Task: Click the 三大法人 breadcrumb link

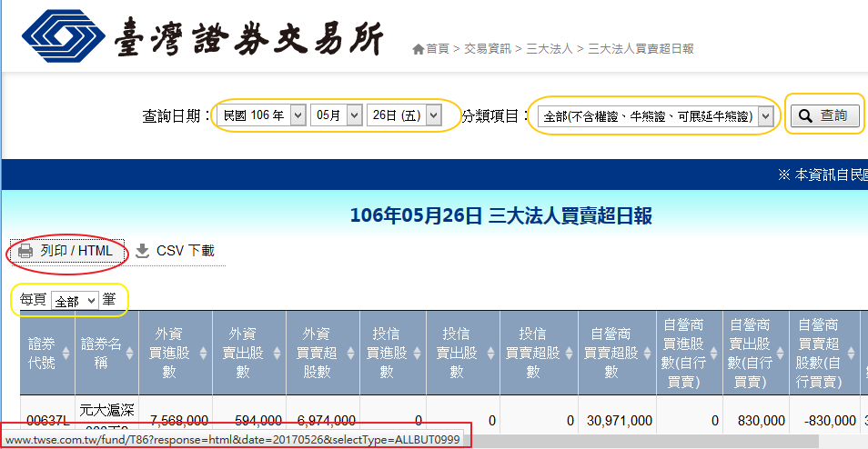Action: [550, 49]
